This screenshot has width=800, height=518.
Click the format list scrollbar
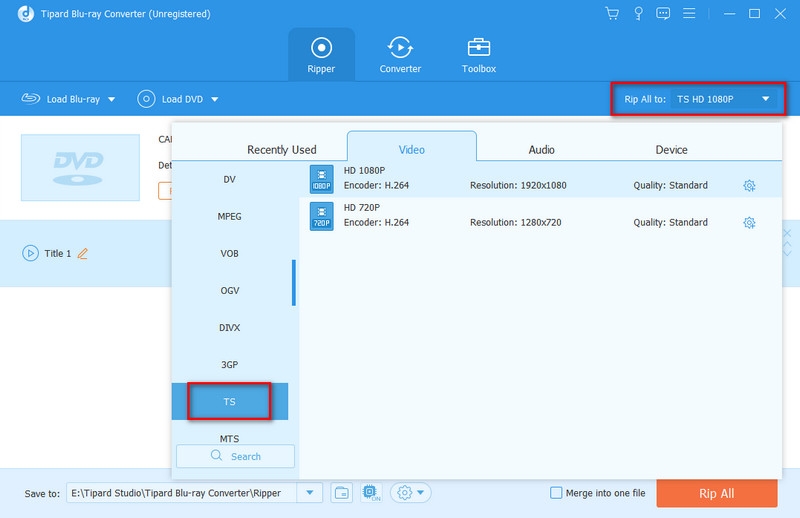tap(294, 283)
